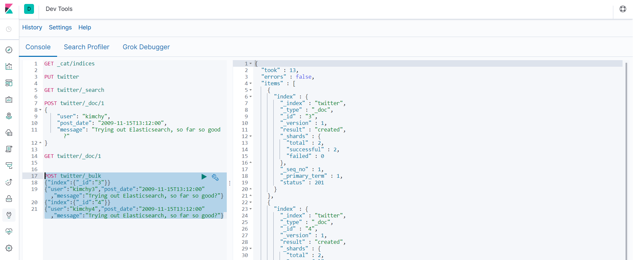
Task: Collapse "items" array fold at response line 4
Action: [251, 83]
